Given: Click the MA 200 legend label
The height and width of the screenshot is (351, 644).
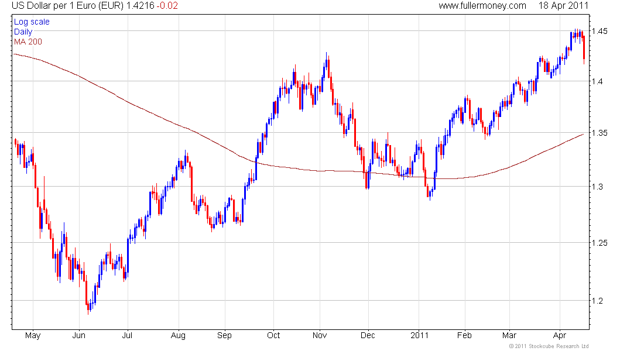Looking at the screenshot, I should click(28, 42).
